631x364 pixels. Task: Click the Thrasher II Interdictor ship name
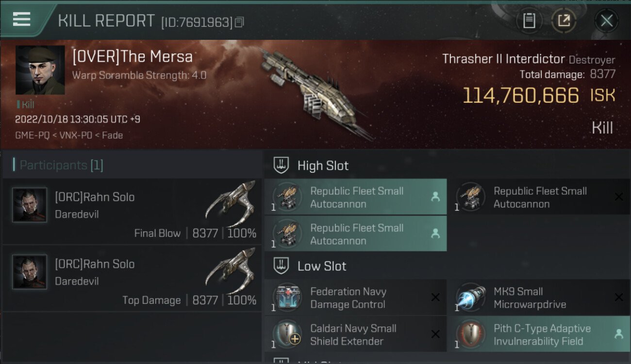(503, 59)
